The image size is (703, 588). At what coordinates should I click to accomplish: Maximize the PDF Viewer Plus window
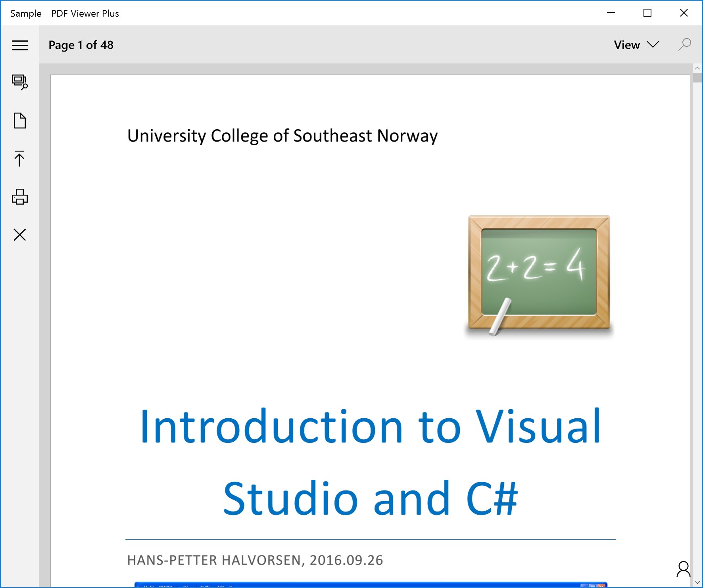point(647,13)
